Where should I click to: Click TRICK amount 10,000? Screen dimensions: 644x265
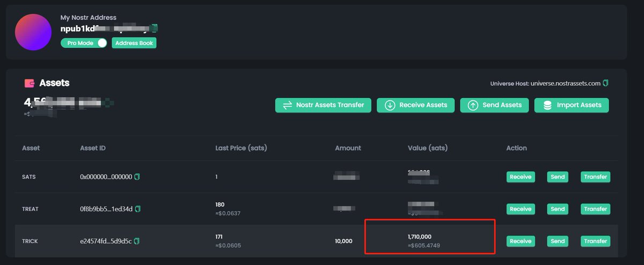[343, 241]
